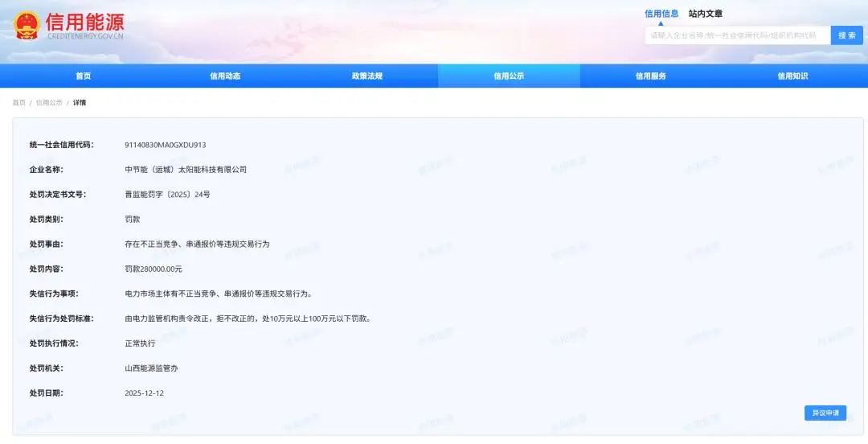Go to the 政策法规 section
The height and width of the screenshot is (444, 868).
point(367,76)
